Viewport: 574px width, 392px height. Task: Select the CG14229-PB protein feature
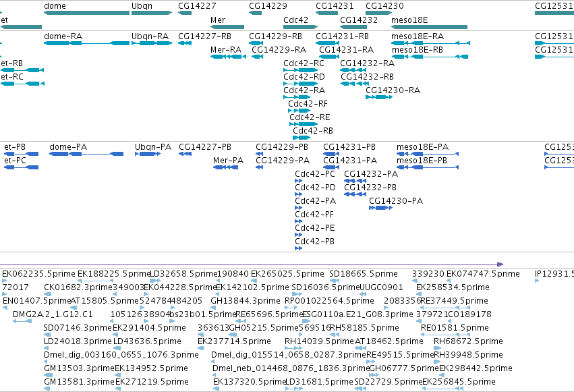(260, 154)
